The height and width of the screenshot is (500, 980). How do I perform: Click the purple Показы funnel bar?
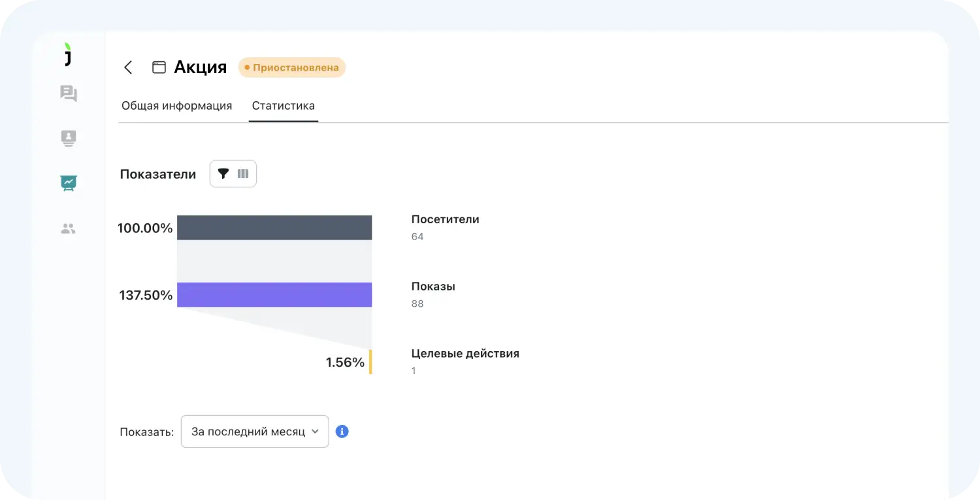click(274, 295)
